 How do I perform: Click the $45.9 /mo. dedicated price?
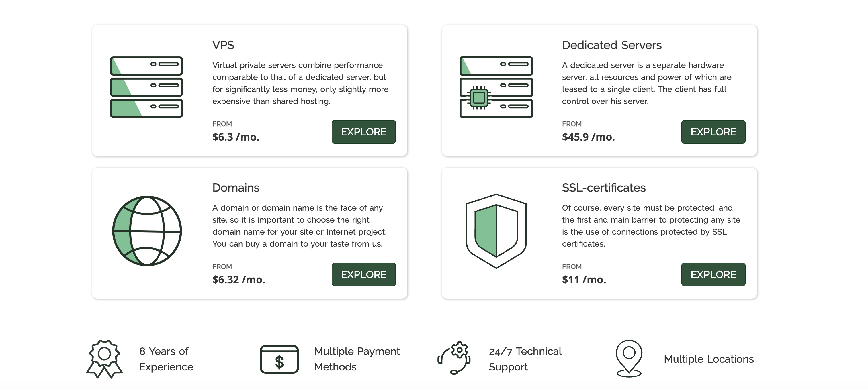click(x=588, y=137)
